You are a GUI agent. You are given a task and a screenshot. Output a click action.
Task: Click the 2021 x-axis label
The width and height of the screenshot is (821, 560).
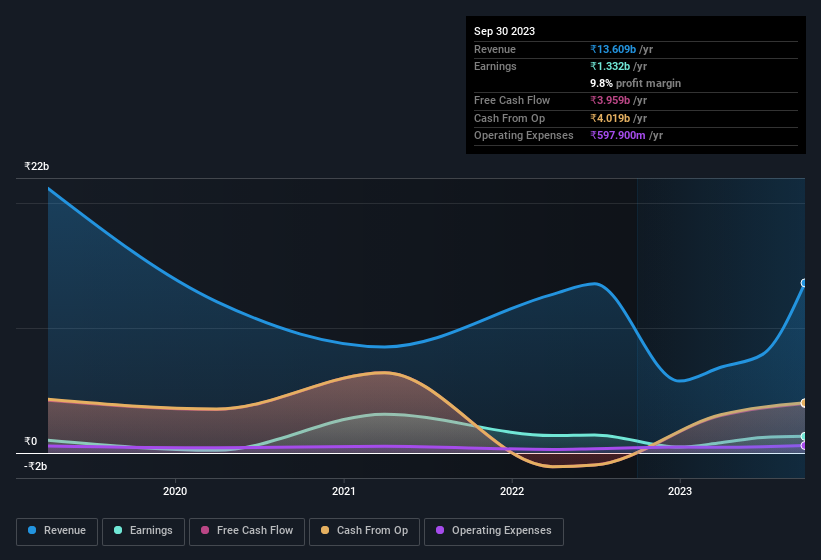(x=343, y=491)
